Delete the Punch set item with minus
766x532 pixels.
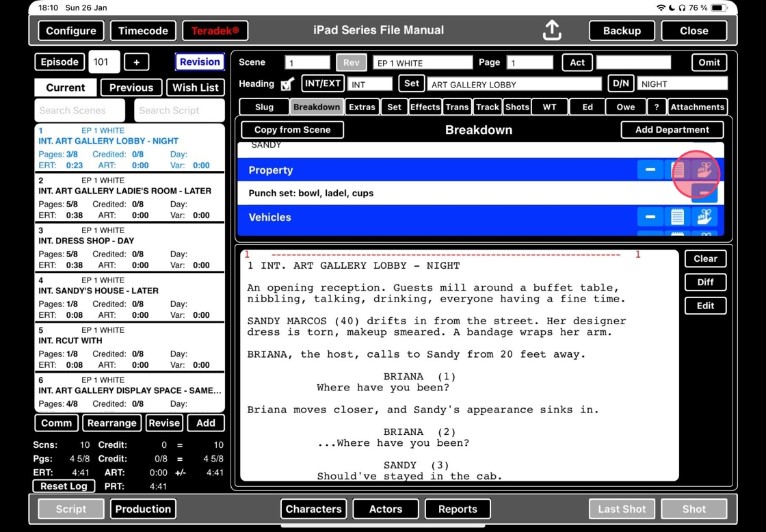[x=704, y=194]
